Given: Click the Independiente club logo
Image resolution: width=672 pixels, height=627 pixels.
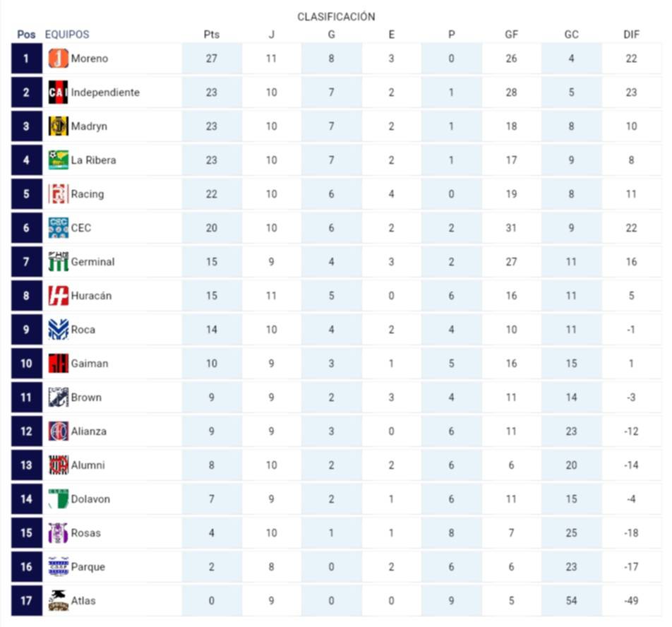Looking at the screenshot, I should tap(59, 92).
